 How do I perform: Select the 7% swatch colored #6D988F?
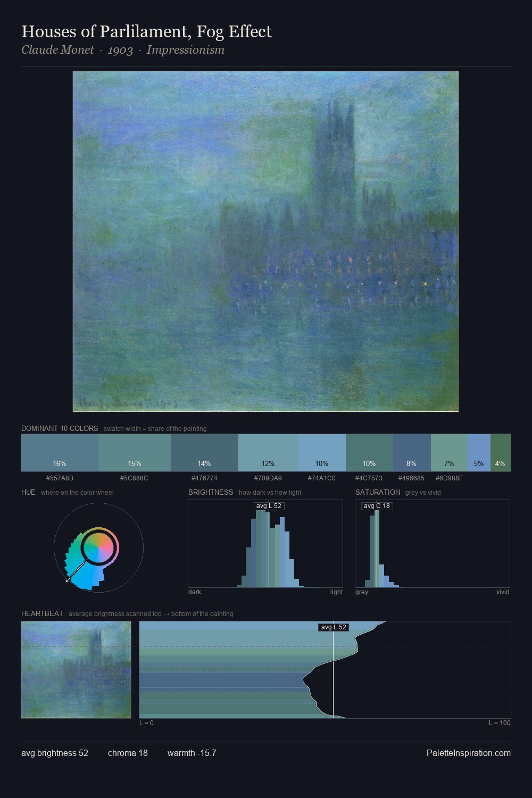449,453
